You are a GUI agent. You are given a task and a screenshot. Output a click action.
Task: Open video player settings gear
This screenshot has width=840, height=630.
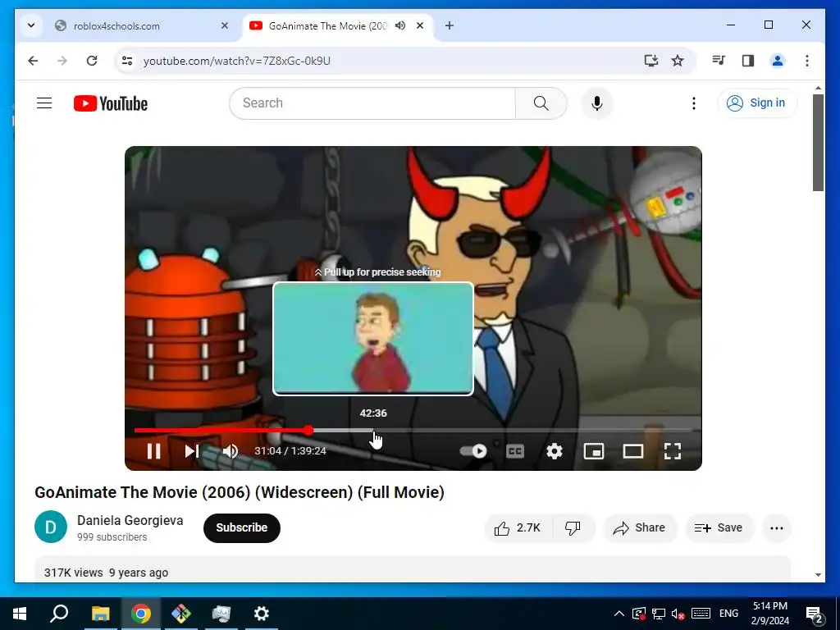coord(555,451)
